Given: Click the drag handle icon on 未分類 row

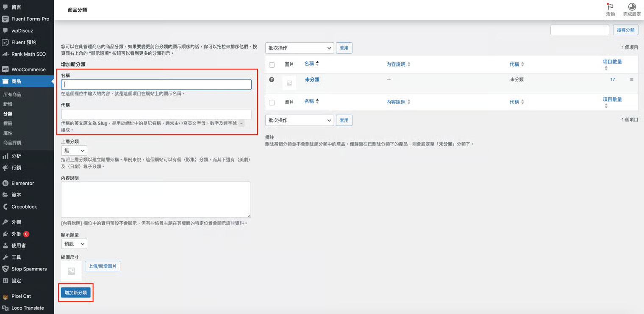Looking at the screenshot, I should (631, 80).
